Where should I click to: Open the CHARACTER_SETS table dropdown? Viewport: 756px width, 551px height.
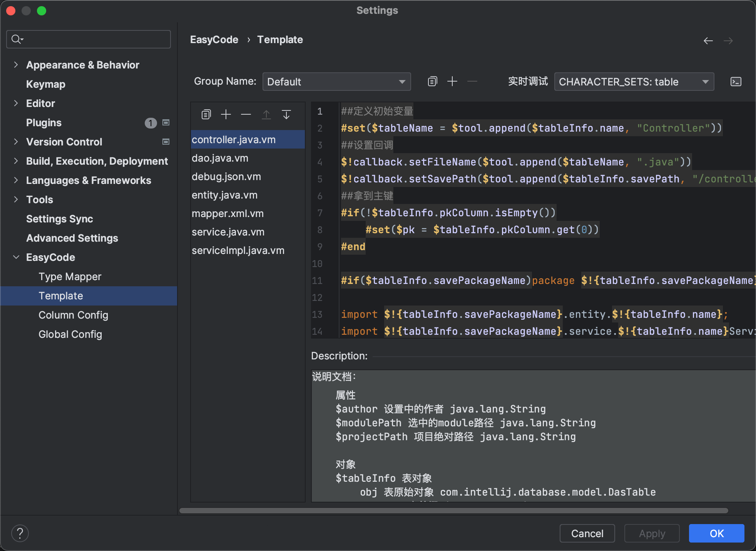tap(634, 82)
